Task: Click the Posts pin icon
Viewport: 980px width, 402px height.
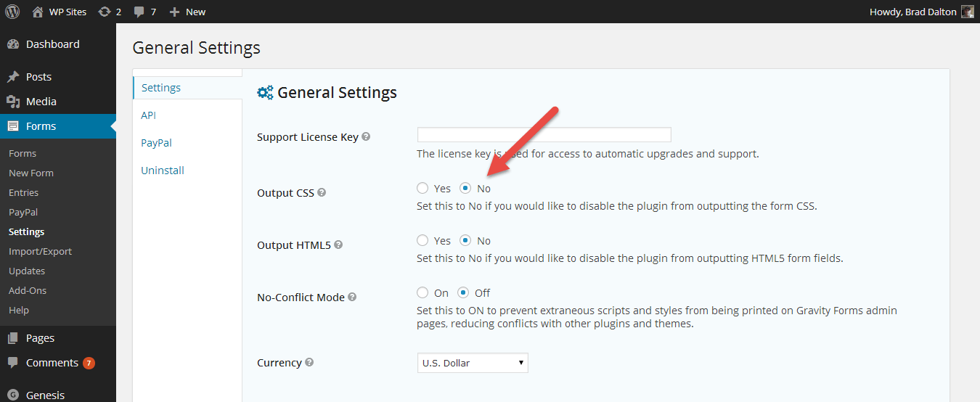Action: 13,77
